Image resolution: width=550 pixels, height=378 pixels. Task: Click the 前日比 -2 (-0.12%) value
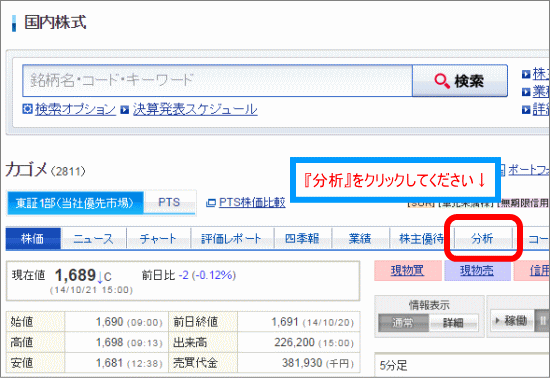click(x=207, y=275)
